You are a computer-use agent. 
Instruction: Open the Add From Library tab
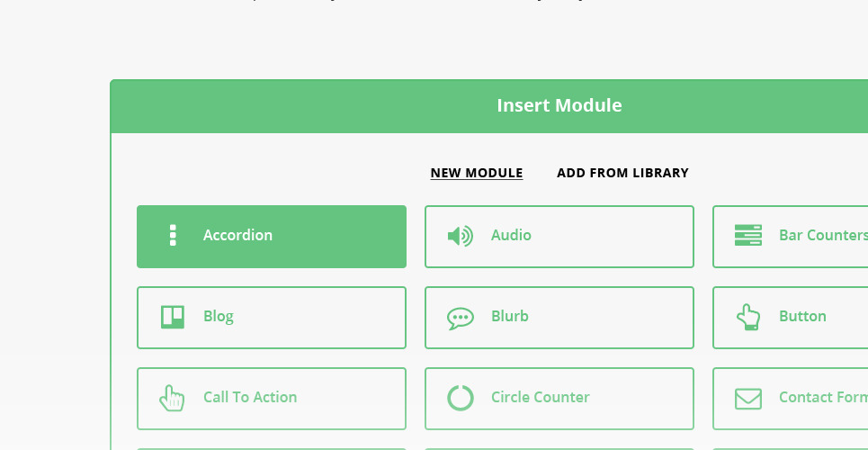click(622, 173)
